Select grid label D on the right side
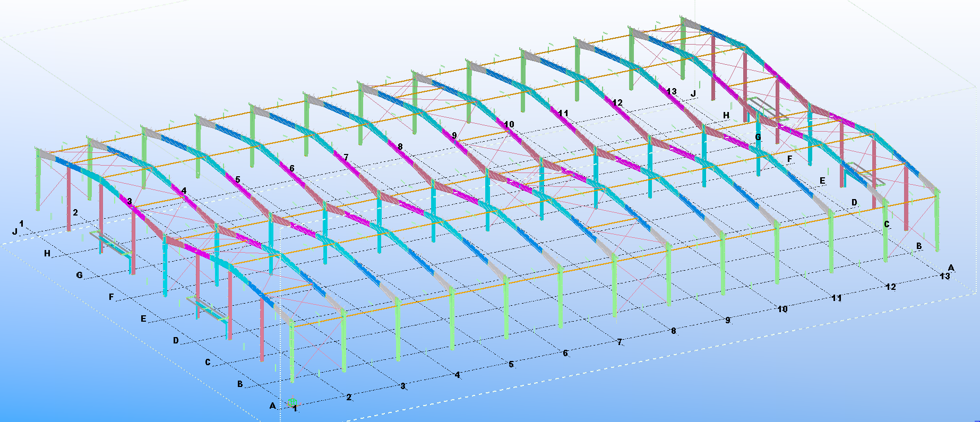Viewport: 980px width, 422px height. click(854, 202)
